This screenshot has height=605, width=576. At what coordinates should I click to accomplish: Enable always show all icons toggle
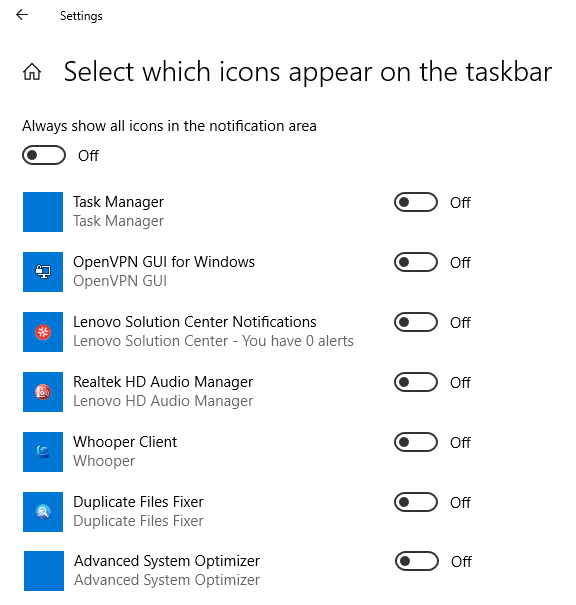click(x=44, y=155)
